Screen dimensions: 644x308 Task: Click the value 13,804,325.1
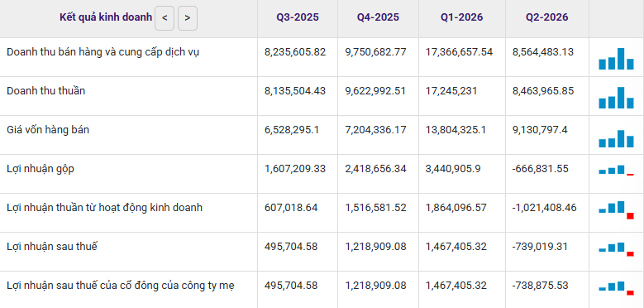click(456, 130)
